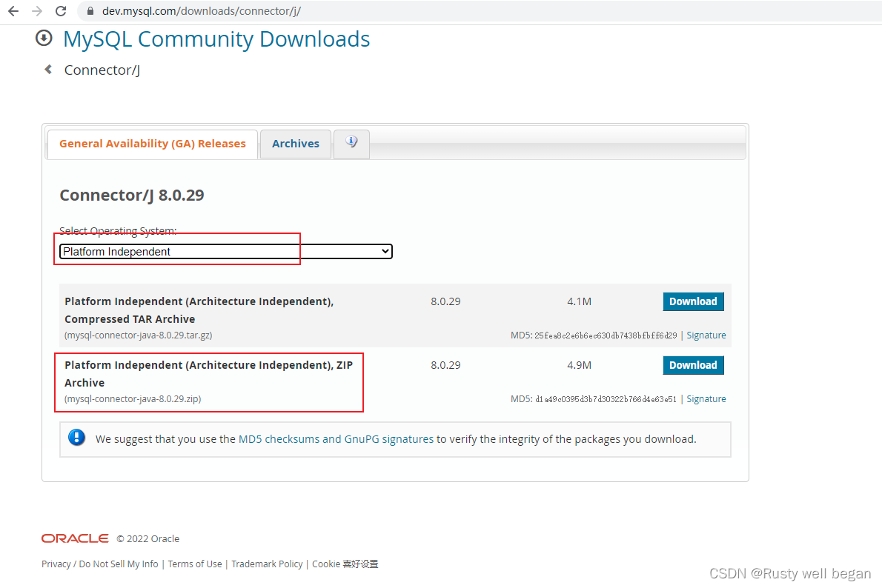Click the 8.0.29 version in the ZIP row
The height and width of the screenshot is (588, 882).
(445, 365)
